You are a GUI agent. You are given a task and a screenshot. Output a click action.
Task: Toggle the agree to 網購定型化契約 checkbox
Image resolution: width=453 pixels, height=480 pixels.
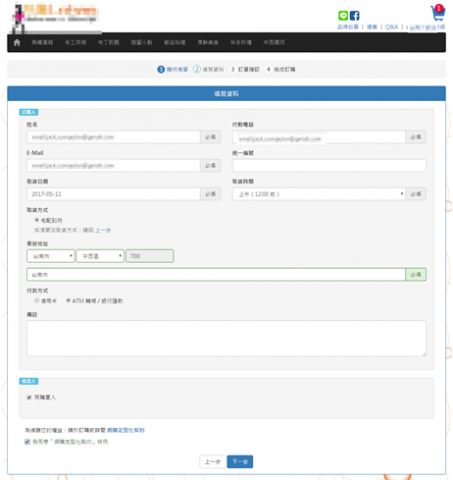(x=27, y=442)
